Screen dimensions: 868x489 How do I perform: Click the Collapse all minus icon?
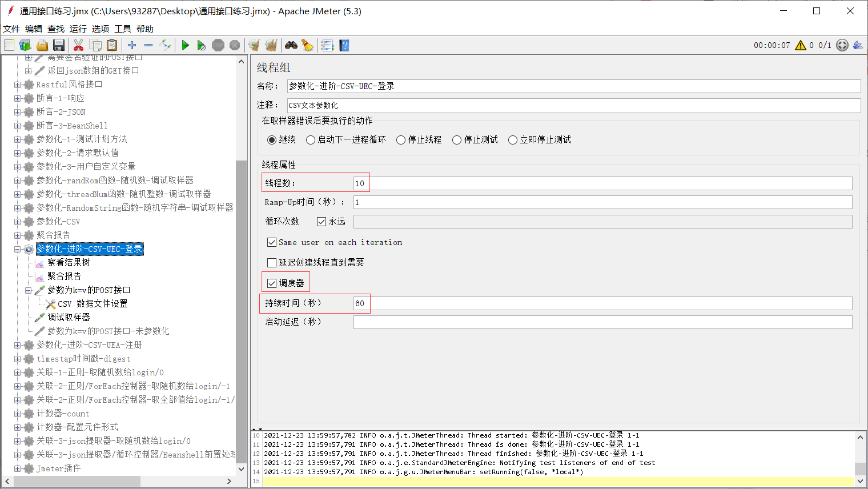click(148, 45)
